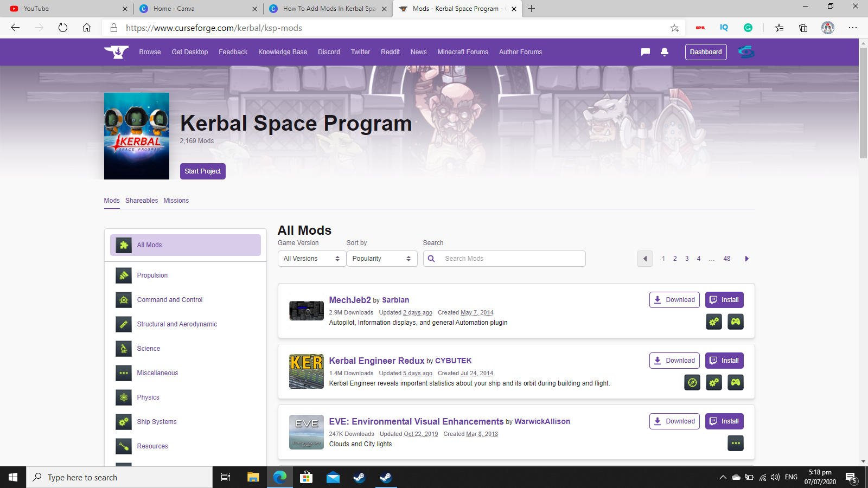Click the user profile avatar in navbar
Screen dimensions: 868x488
746,52
